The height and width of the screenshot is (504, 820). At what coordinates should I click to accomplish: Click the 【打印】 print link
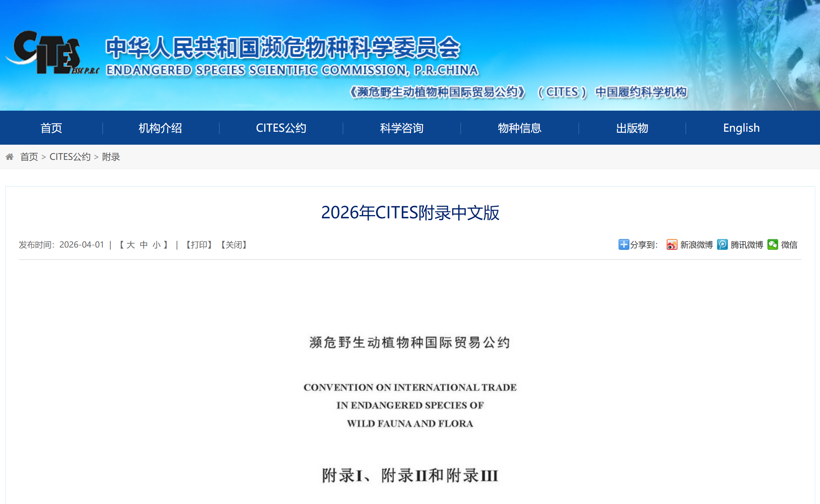199,245
